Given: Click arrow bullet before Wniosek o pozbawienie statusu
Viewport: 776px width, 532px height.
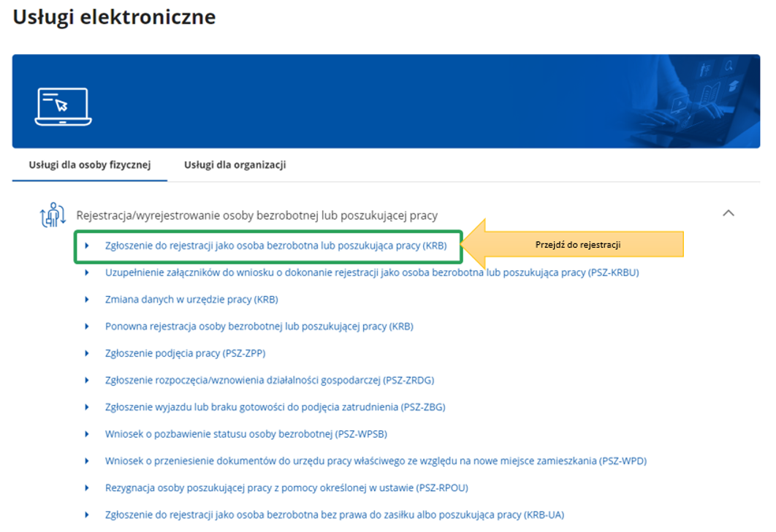Looking at the screenshot, I should pyautogui.click(x=87, y=434).
